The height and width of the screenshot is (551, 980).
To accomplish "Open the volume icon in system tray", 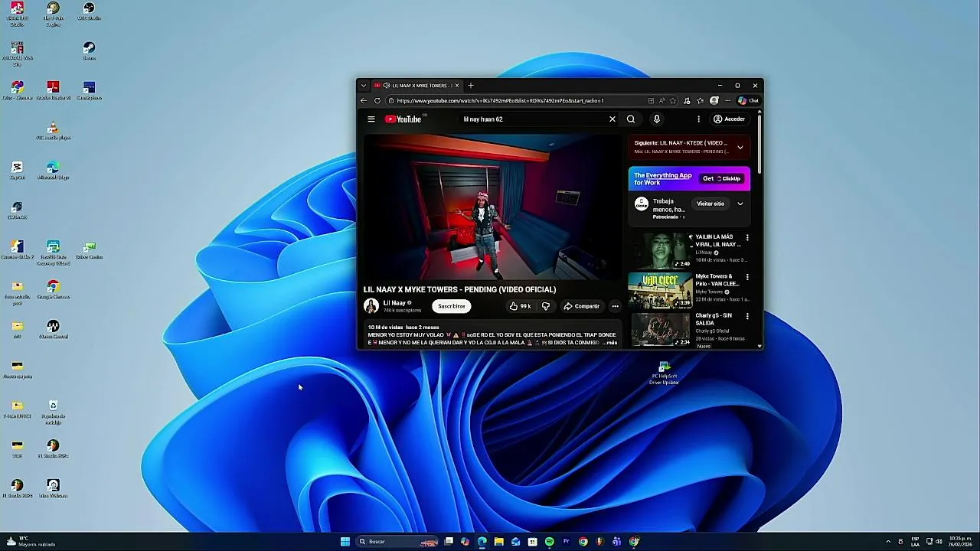I will click(x=939, y=542).
